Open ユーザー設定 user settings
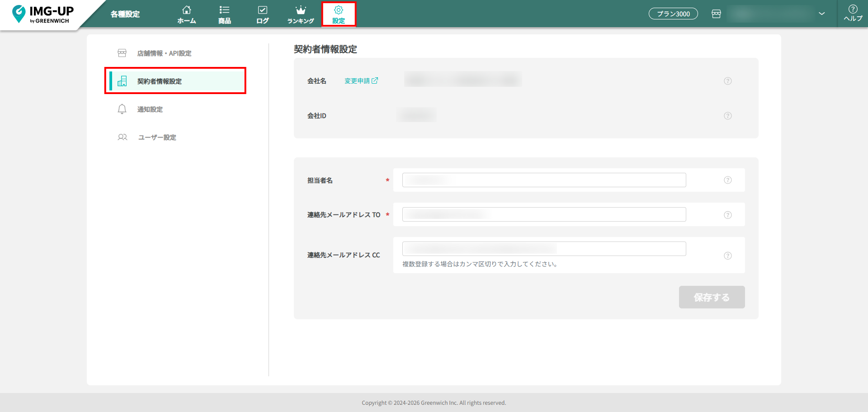The width and height of the screenshot is (868, 412). point(156,137)
